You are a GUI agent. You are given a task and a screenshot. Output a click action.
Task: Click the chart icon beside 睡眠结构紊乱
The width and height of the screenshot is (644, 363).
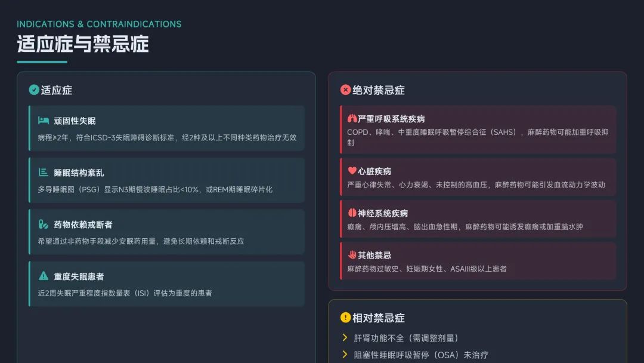44,173
